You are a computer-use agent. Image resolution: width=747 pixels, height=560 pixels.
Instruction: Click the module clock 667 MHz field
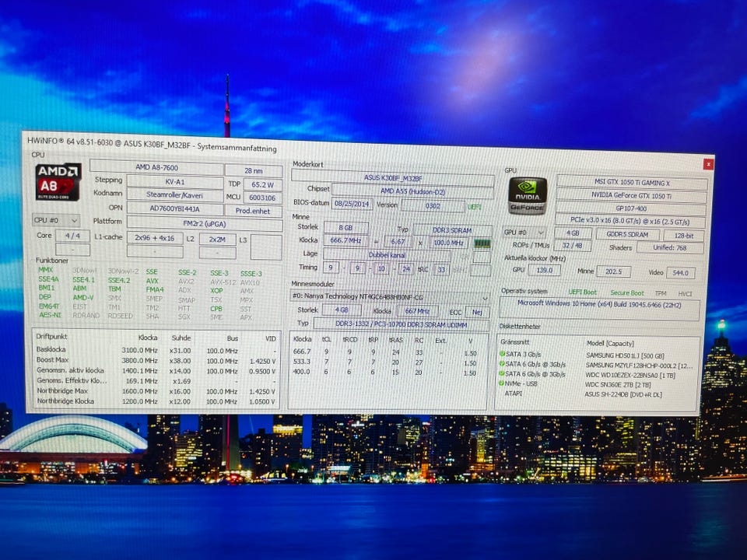click(417, 311)
